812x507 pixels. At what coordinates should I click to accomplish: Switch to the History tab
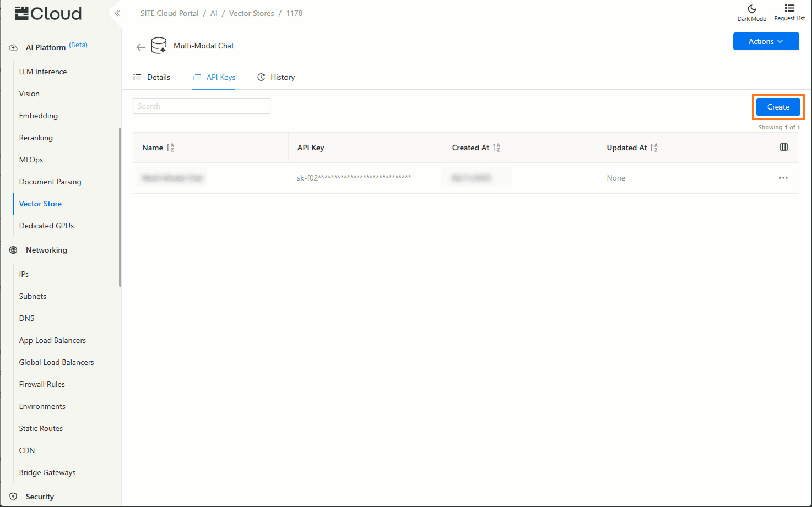[276, 77]
